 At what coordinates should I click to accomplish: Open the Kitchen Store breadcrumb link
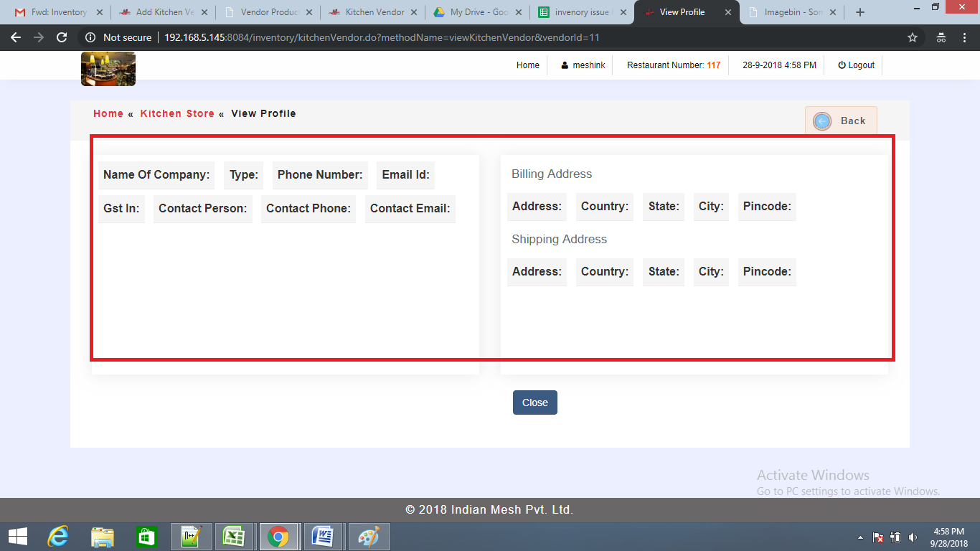tap(177, 113)
